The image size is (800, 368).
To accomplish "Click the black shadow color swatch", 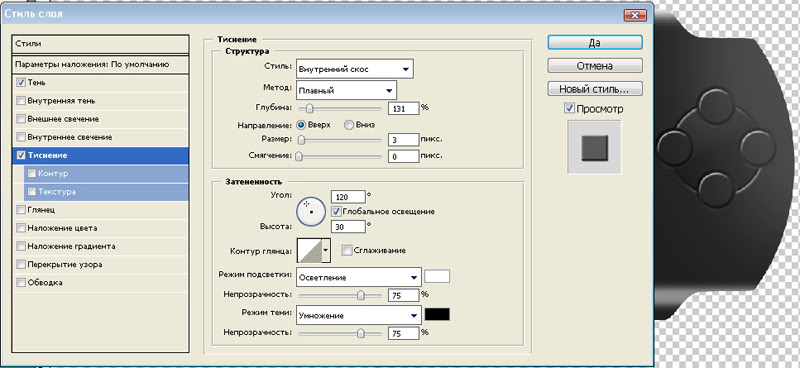I will click(x=437, y=314).
